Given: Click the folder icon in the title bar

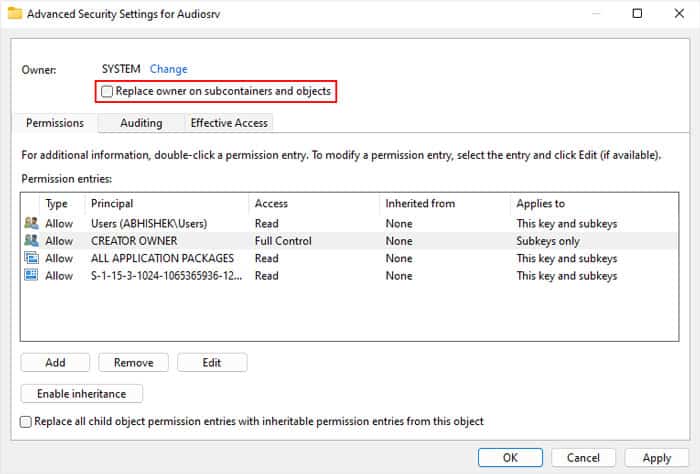Looking at the screenshot, I should click(x=15, y=13).
